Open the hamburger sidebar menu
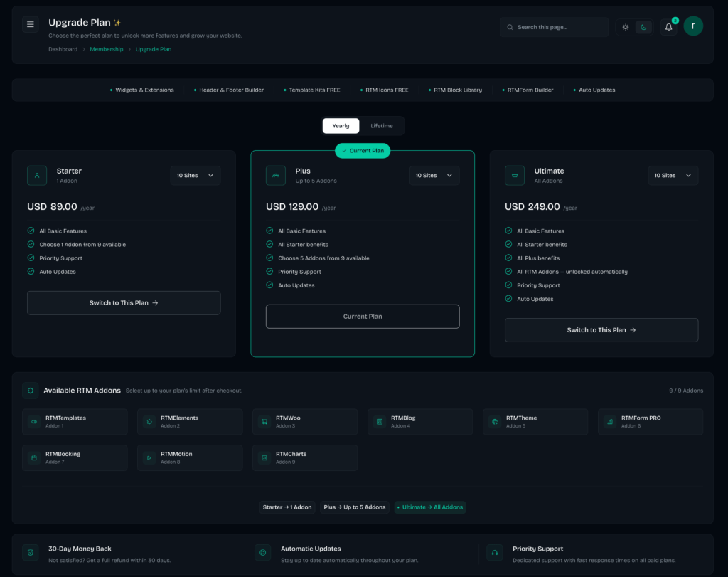This screenshot has width=728, height=577. (30, 25)
